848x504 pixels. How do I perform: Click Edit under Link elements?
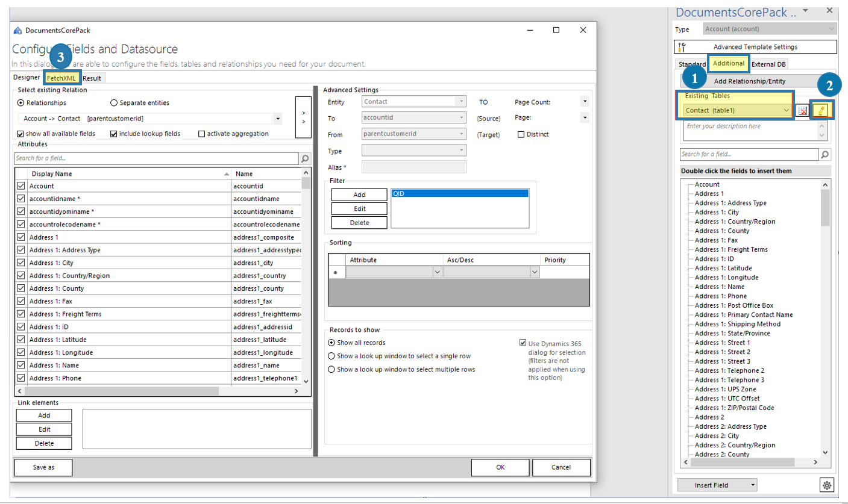pyautogui.click(x=44, y=429)
